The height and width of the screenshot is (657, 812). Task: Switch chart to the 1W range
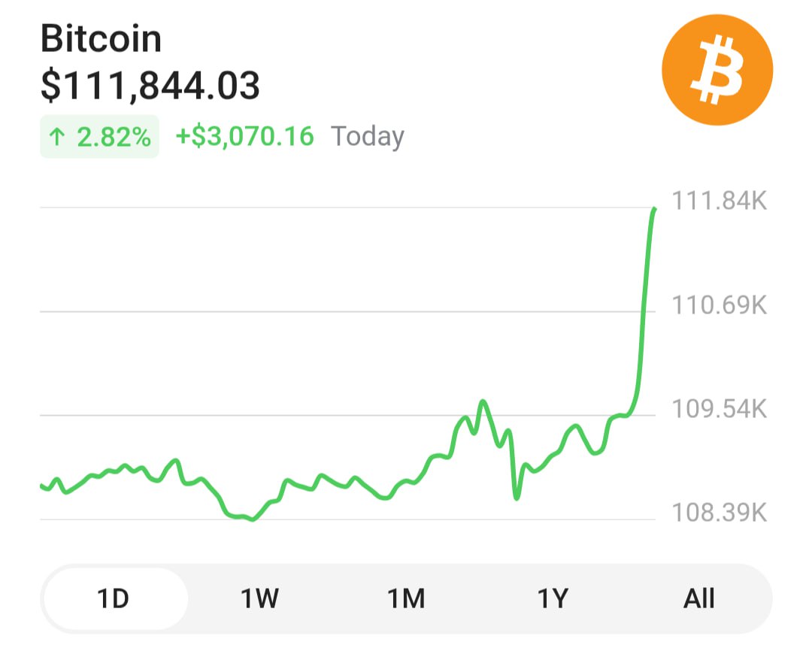tap(260, 598)
